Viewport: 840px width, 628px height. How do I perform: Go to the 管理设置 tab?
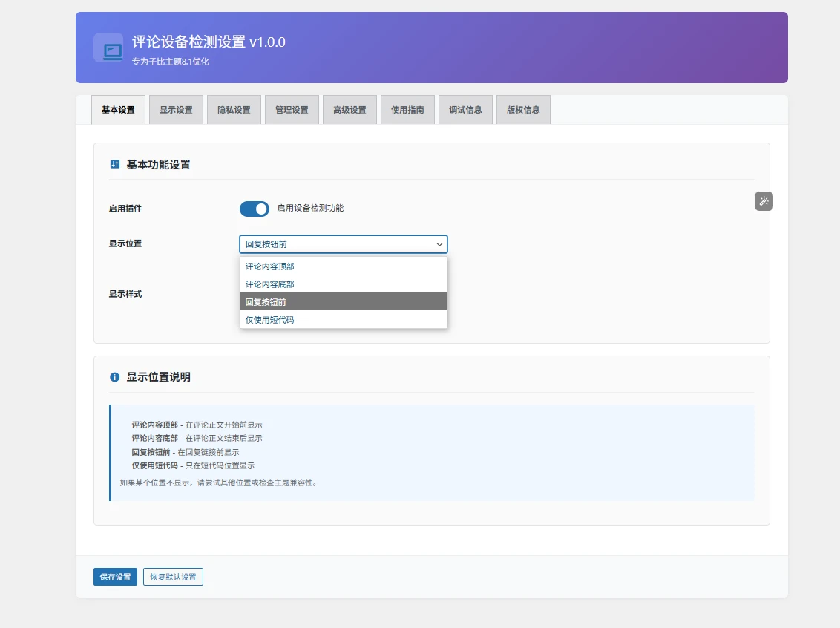click(292, 110)
